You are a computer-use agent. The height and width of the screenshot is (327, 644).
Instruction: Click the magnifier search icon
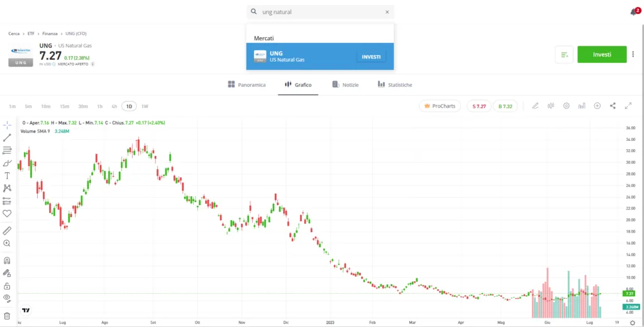tap(254, 12)
